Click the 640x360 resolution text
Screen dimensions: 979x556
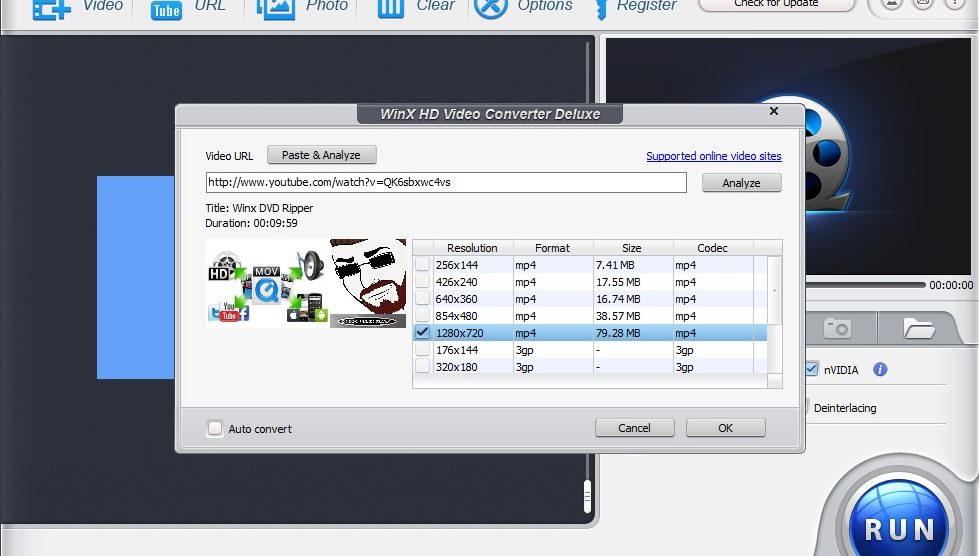[x=456, y=298]
